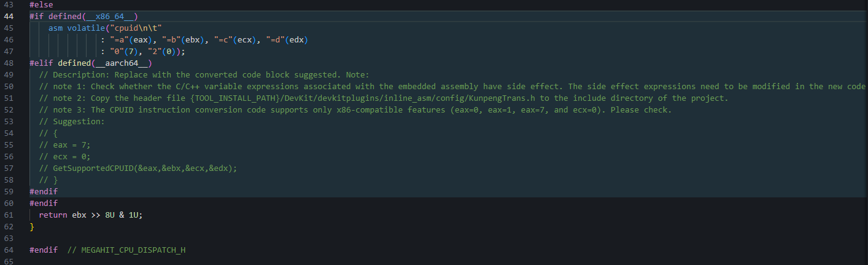The width and height of the screenshot is (868, 265).
Task: Click the // Suggestion: comment line
Action: pos(72,121)
